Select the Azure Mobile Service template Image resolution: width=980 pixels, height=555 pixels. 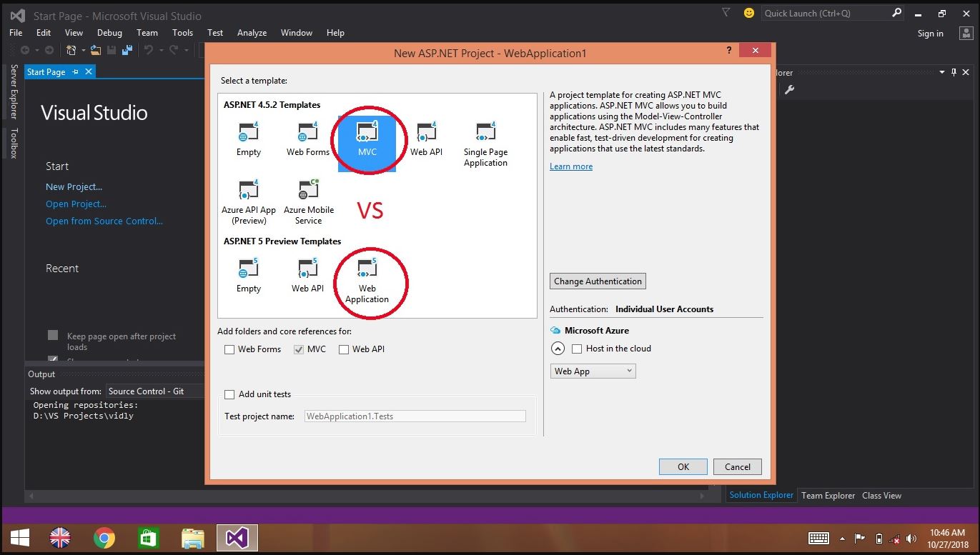(x=309, y=202)
